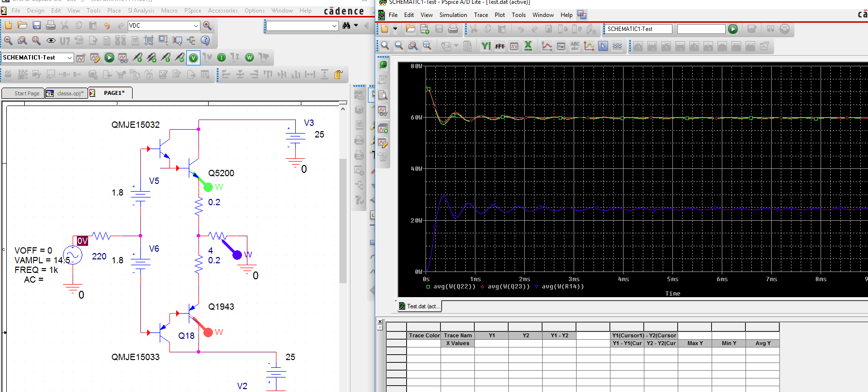Open the SCHEMATIC1-Test profile dropdown in Capture

69,58
